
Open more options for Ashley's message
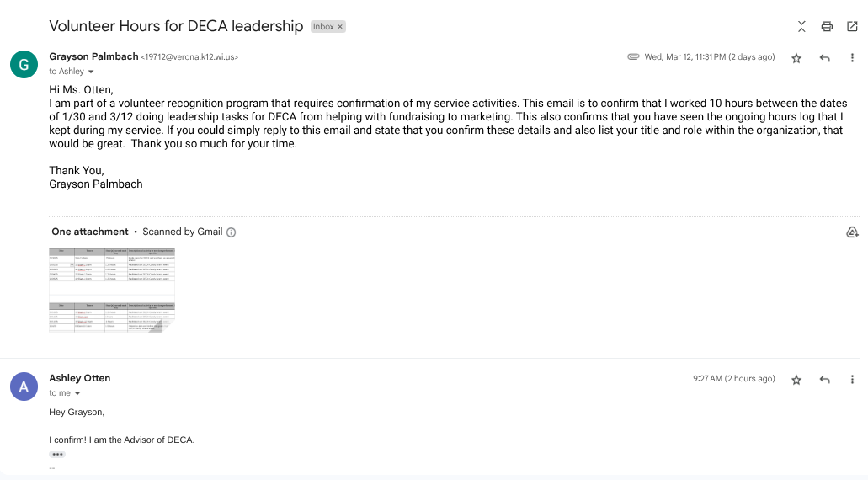click(852, 380)
